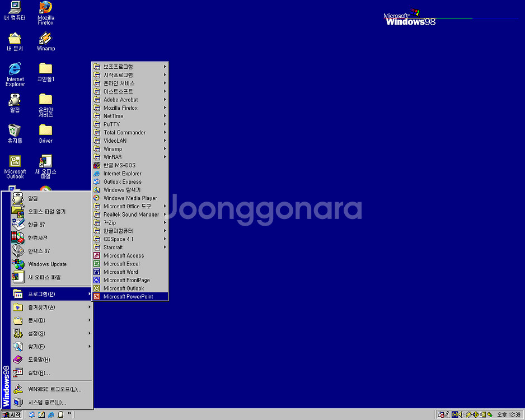This screenshot has width=525, height=420.
Task: Expand the 보조프로그램 submenu
Action: coord(130,67)
